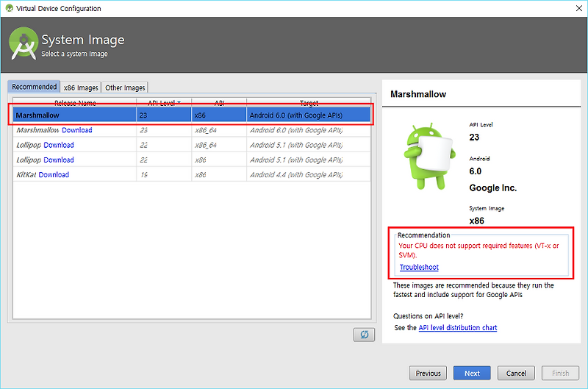The width and height of the screenshot is (588, 389).
Task: Click the Google Inc. vendor text
Action: pos(492,188)
